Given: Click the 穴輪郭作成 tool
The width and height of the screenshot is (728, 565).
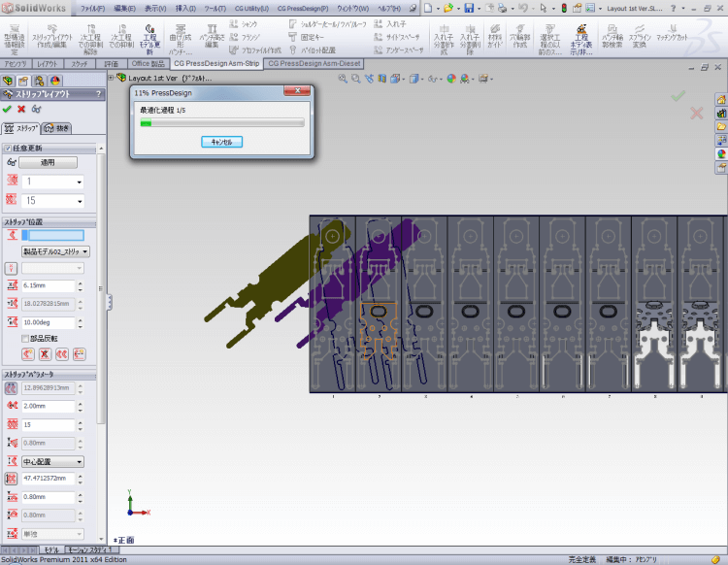Looking at the screenshot, I should click(520, 37).
